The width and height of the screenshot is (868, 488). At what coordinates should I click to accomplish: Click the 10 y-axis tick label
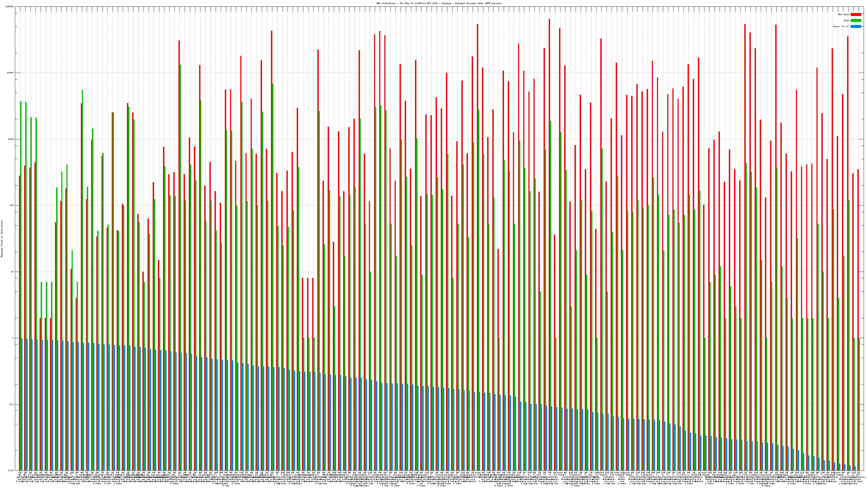click(12, 272)
